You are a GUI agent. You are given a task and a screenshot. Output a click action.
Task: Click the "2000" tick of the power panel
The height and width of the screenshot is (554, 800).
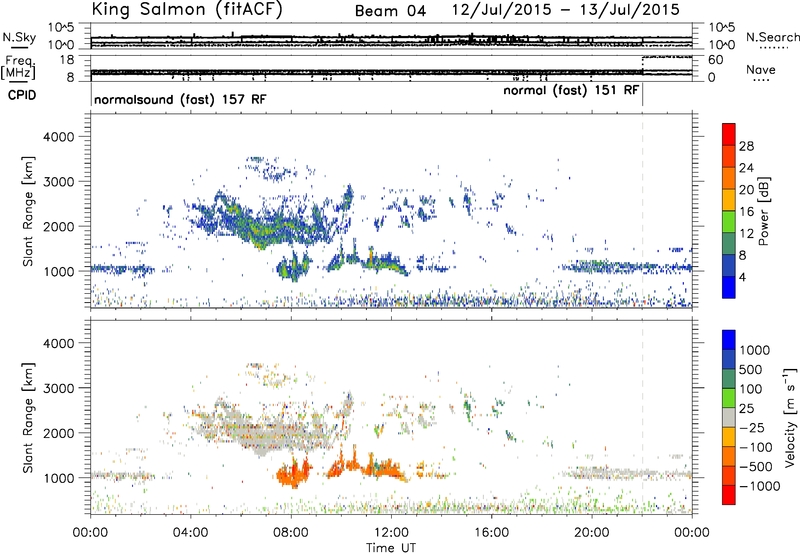point(58,226)
